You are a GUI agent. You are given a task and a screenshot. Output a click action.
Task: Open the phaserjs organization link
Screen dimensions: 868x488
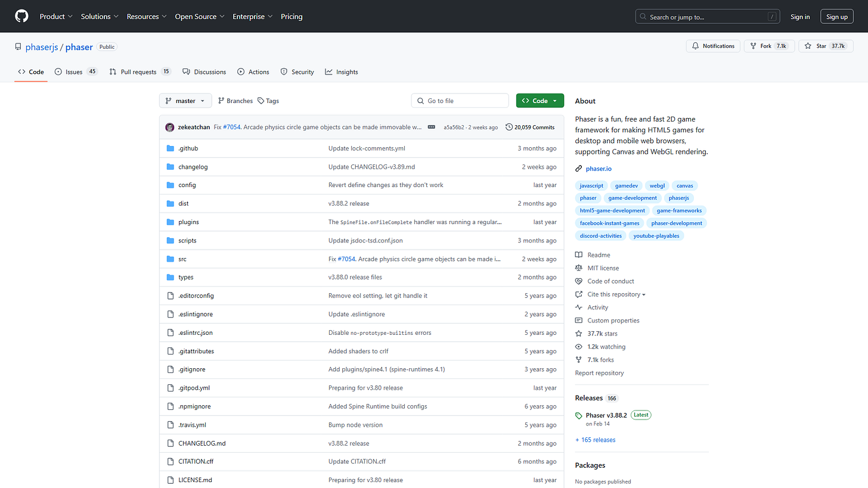pyautogui.click(x=42, y=47)
